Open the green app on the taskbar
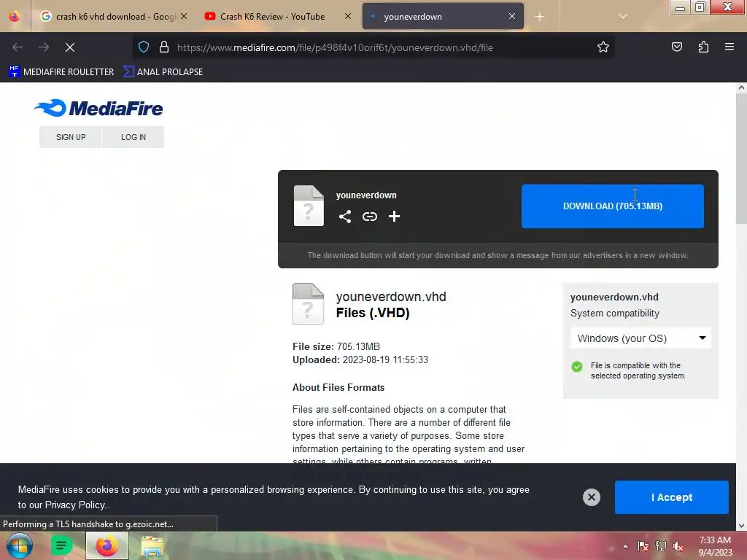The height and width of the screenshot is (560, 747). tap(61, 545)
